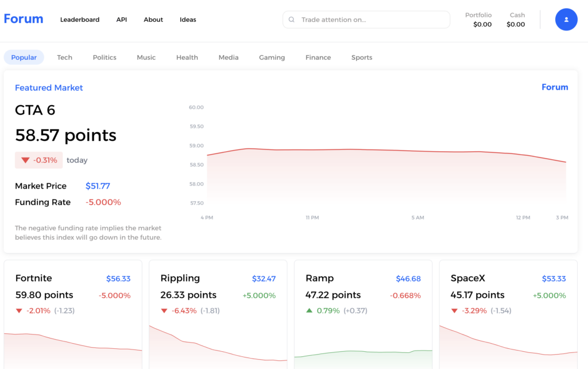This screenshot has width=588, height=369.
Task: Select the Popular category tab
Action: 24,57
